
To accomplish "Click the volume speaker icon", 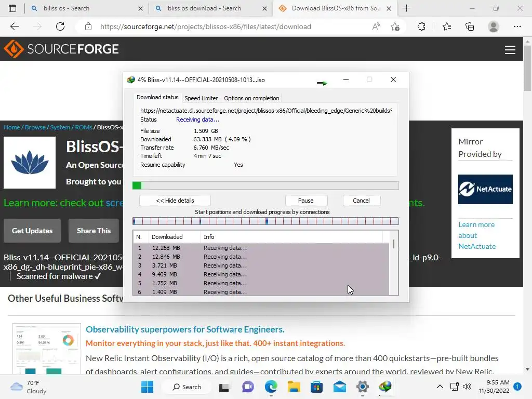I will [467, 387].
